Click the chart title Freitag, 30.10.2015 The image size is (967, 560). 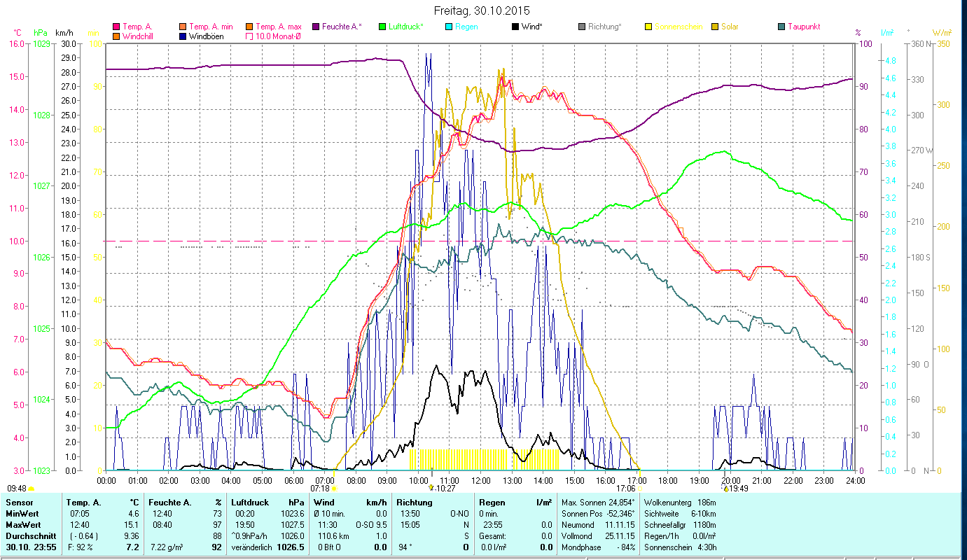click(x=482, y=11)
